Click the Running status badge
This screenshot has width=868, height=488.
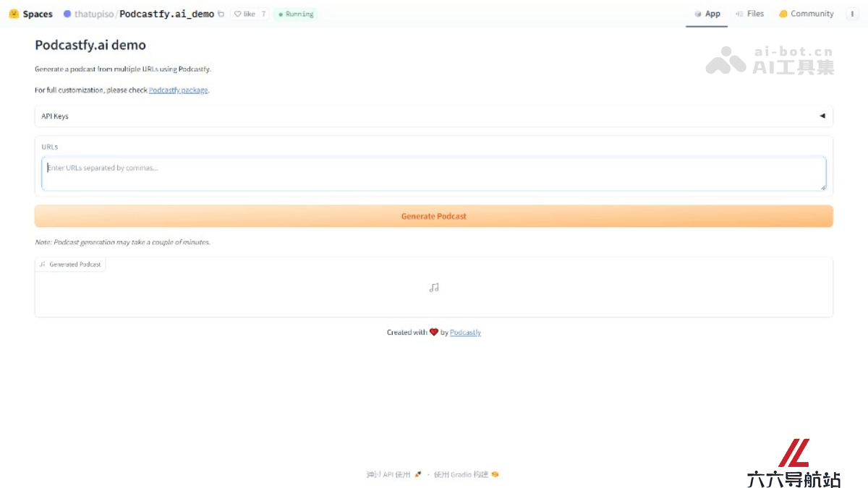coord(295,14)
